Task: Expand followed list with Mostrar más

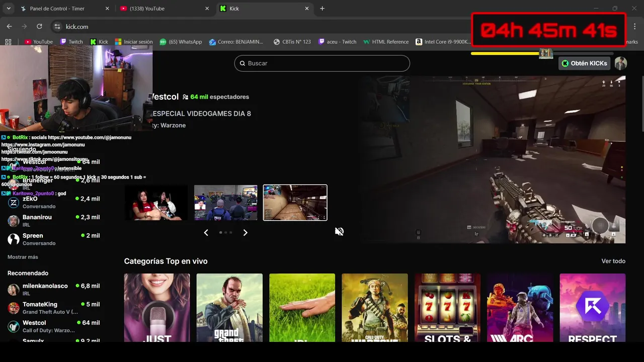Action: point(23,257)
